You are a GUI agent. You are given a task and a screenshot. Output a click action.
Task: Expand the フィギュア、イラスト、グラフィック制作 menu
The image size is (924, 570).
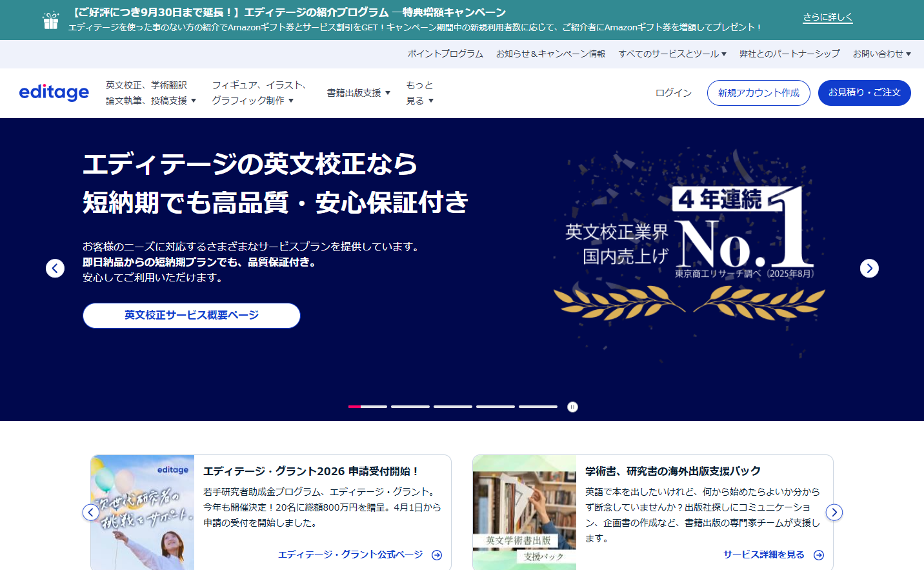tap(259, 93)
